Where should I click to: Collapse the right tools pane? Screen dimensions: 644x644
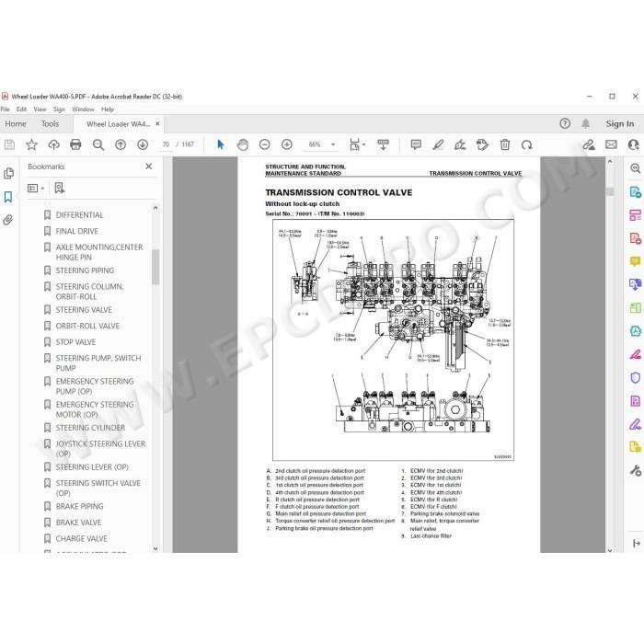coord(637,543)
